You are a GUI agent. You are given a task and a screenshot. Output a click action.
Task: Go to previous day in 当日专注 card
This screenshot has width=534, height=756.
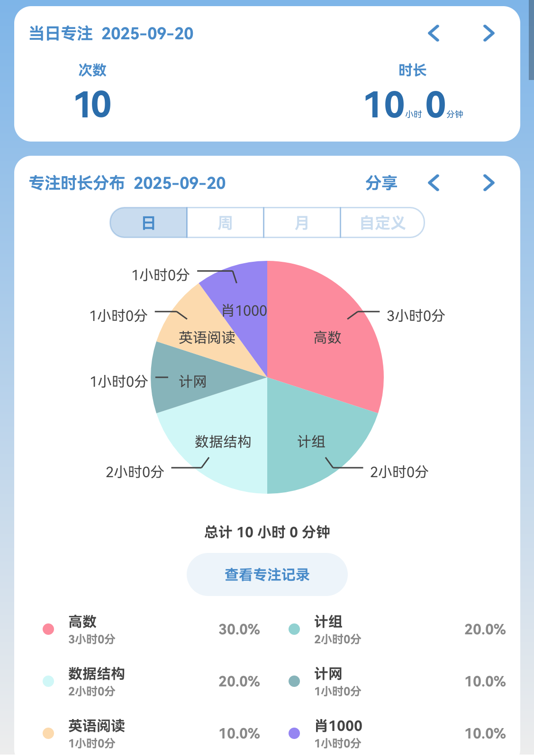[x=434, y=33]
